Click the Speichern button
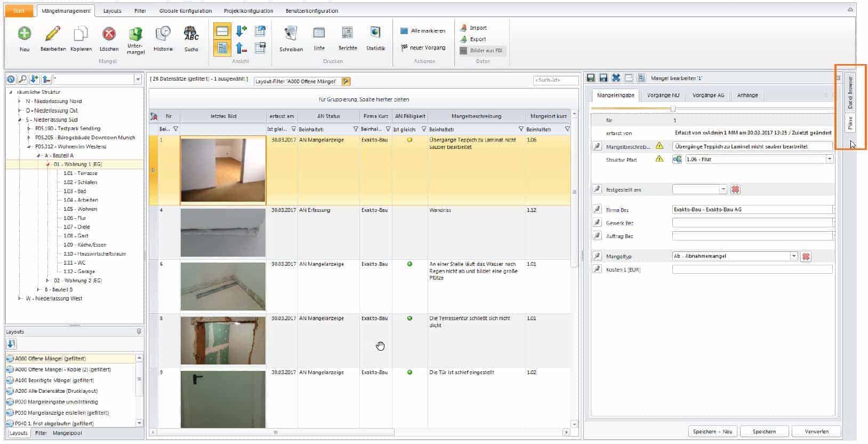This screenshot has width=868, height=444. tap(764, 431)
